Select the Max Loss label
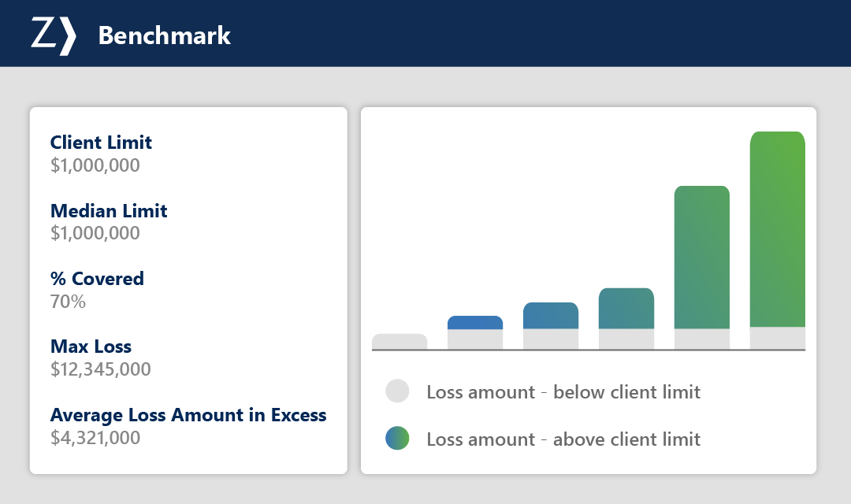This screenshot has height=504, width=851. (x=91, y=346)
